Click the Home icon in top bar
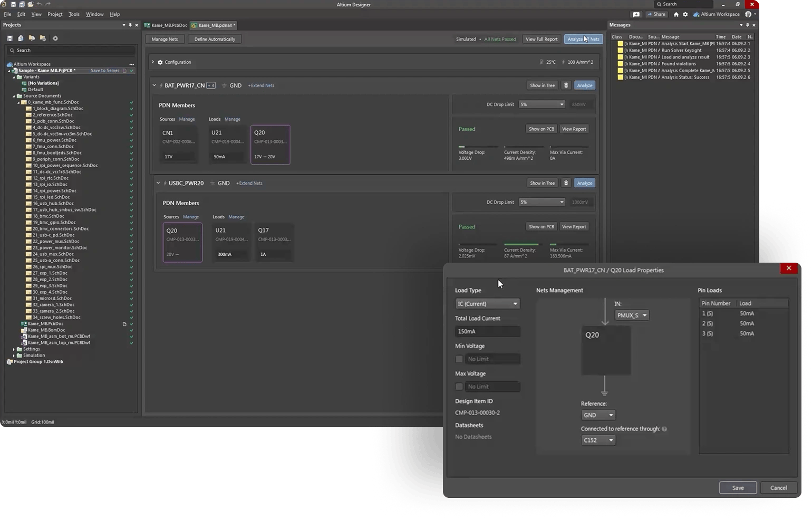 pos(676,14)
